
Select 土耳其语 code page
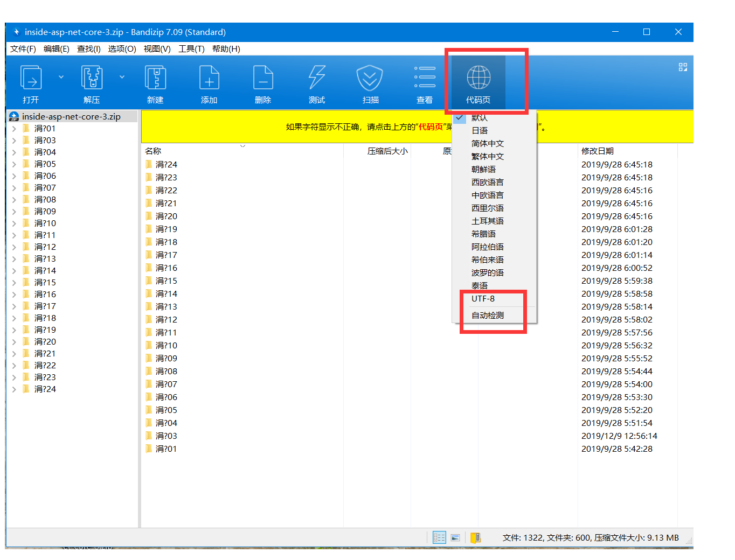pyautogui.click(x=495, y=221)
